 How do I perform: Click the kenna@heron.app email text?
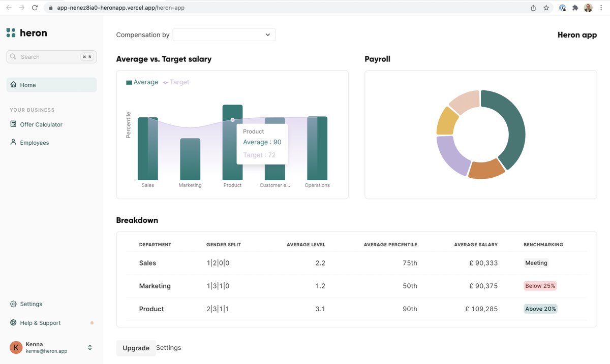click(x=46, y=351)
